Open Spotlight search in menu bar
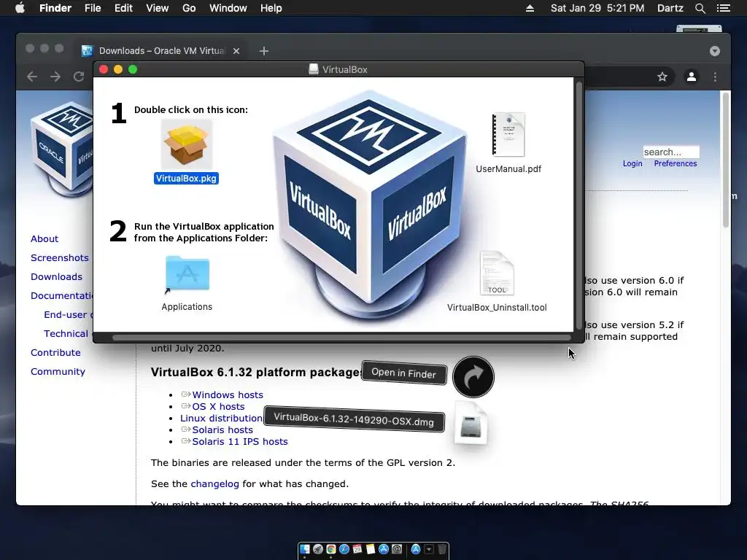This screenshot has height=560, width=747. [700, 8]
